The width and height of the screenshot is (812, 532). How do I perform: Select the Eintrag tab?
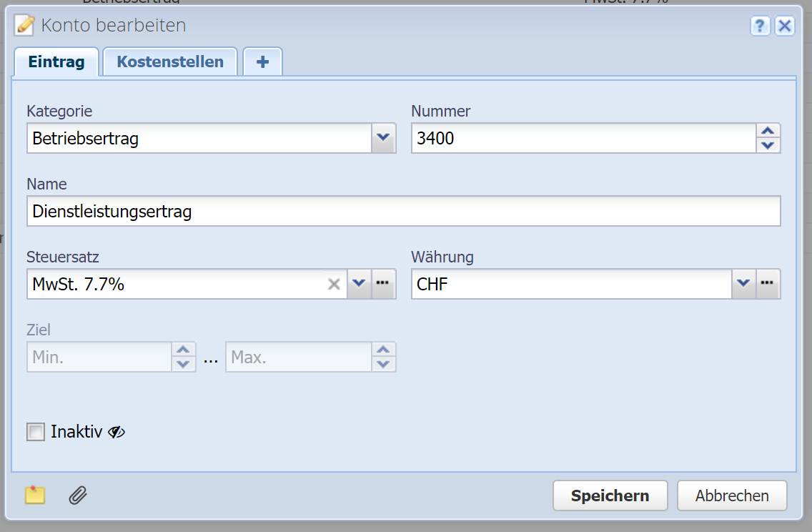click(56, 61)
